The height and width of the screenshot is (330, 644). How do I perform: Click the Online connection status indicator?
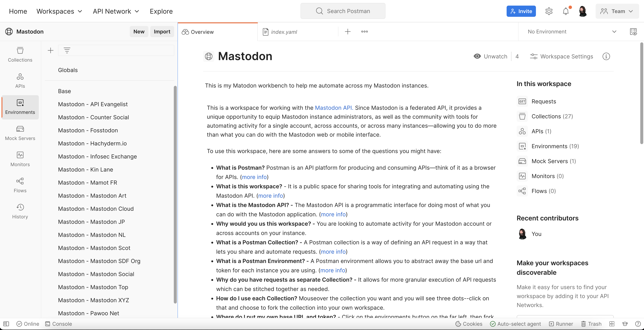[28, 324]
